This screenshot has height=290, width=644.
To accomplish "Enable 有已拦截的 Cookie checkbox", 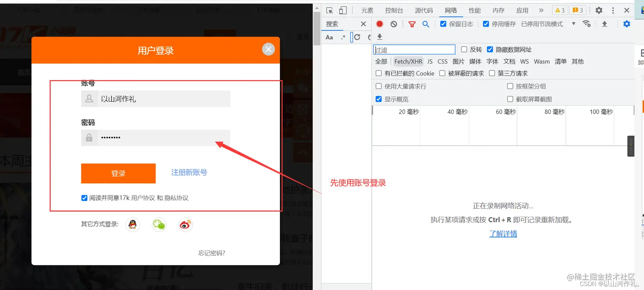I will click(379, 73).
